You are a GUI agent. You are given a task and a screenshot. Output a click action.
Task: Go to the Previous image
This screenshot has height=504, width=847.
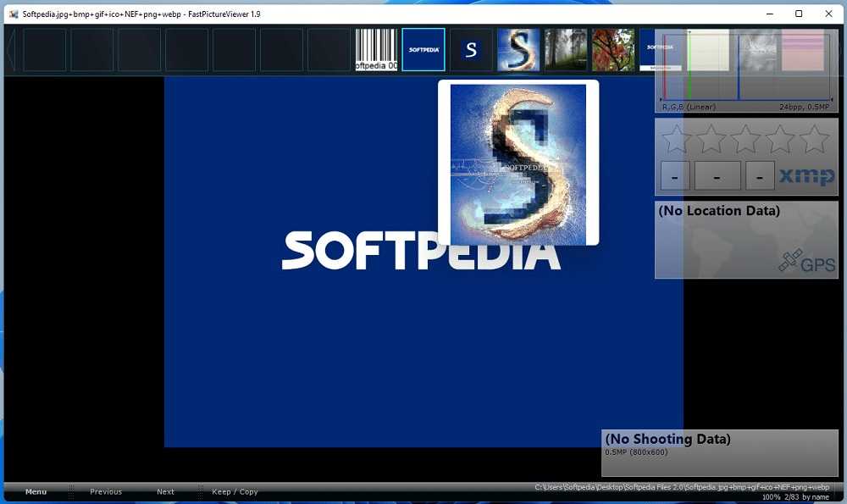click(x=106, y=492)
